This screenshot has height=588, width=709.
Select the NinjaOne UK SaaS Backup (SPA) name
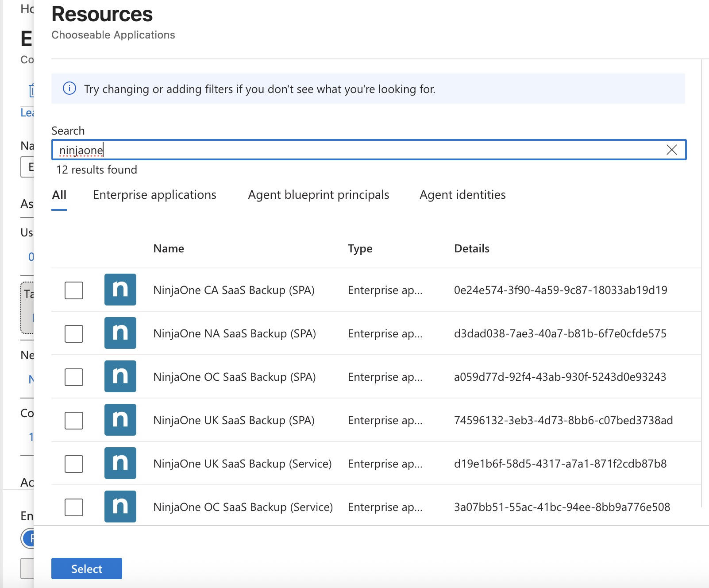click(234, 420)
